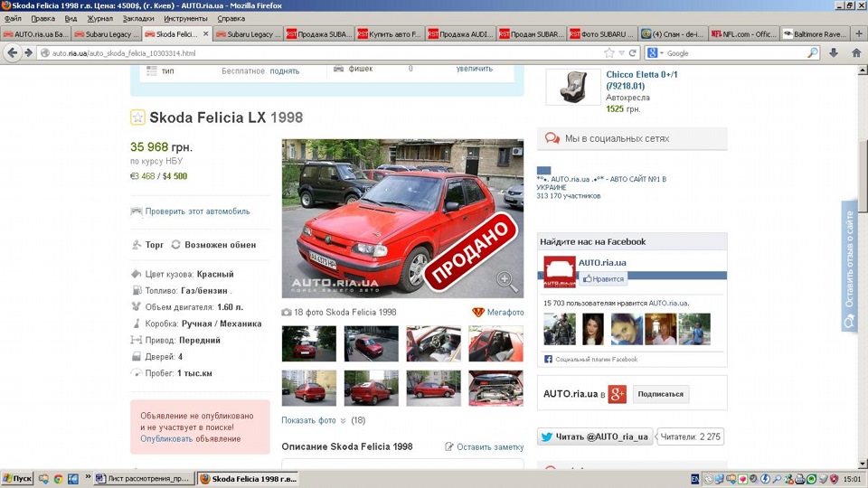Open the Мегафото link

click(x=505, y=312)
